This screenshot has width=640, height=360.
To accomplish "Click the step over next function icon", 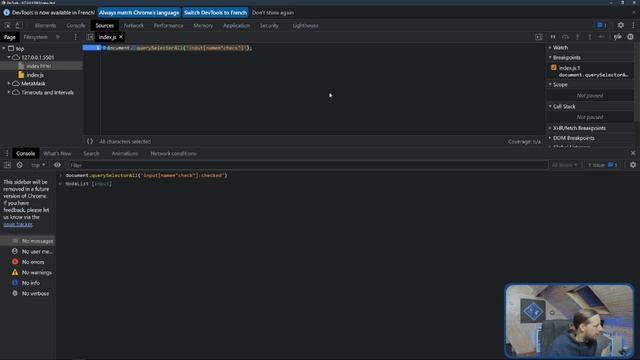I will [x=565, y=37].
